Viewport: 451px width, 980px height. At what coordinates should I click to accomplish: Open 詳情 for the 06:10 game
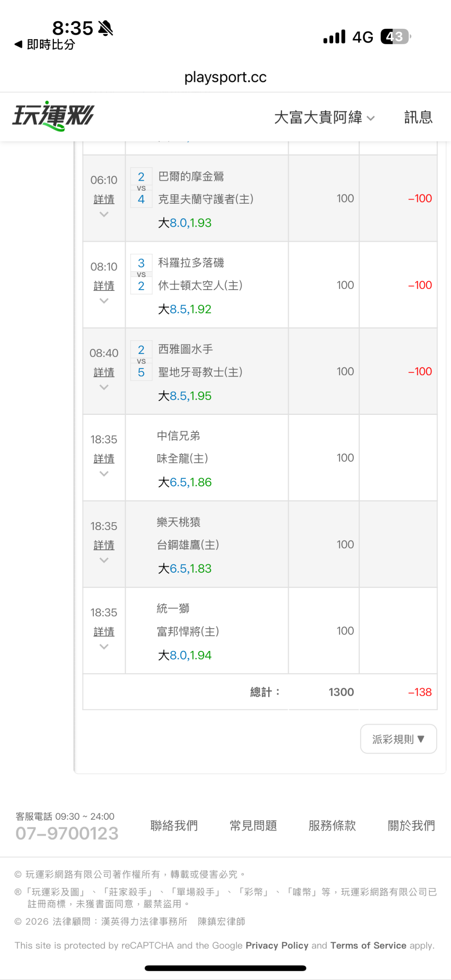tap(104, 200)
